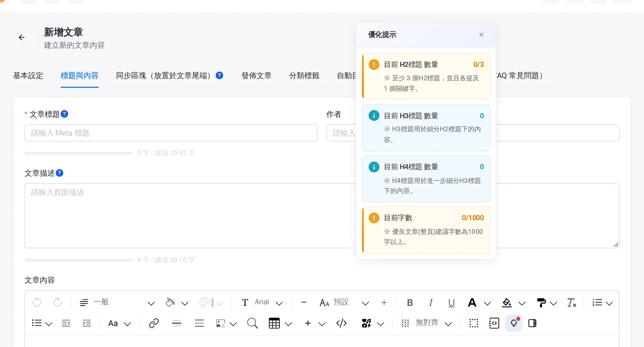Focus the 請輸入 Meta 標題 input field
This screenshot has width=644, height=347.
171,133
